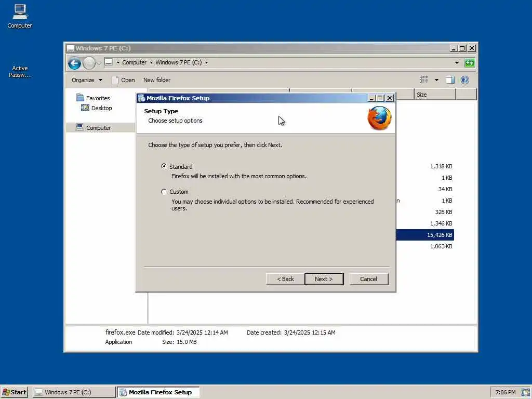Viewport: 532px width, 399px height.
Task: Expand the arrow before Computer in address bar
Action: point(118,62)
